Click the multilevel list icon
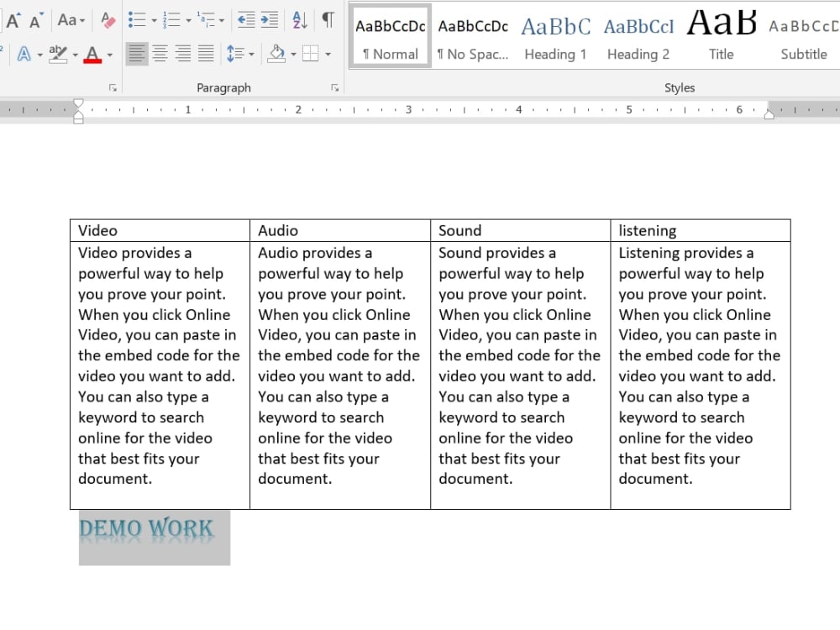 tap(206, 20)
